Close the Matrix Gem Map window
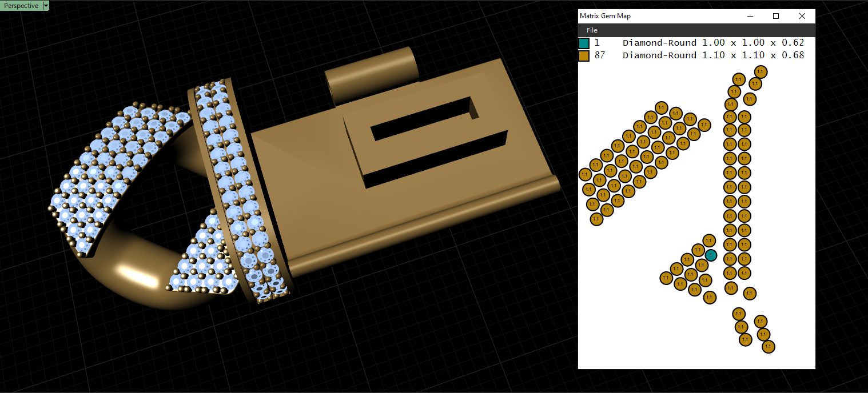This screenshot has width=868, height=393. coord(802,16)
